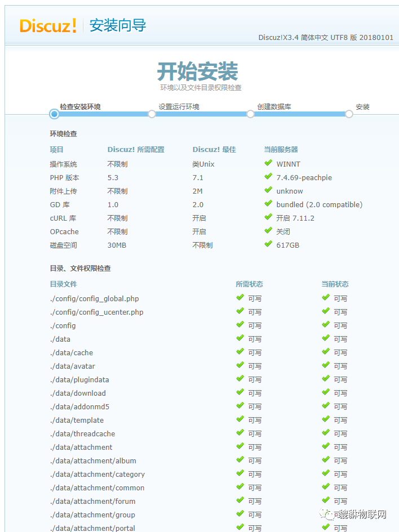Click the green check beside 开启 7.11.2

tap(268, 217)
